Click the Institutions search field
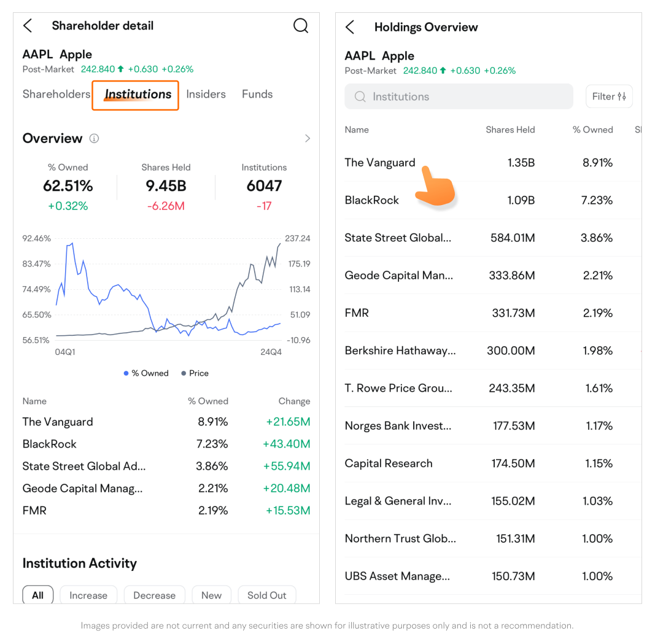This screenshot has width=655, height=644. click(x=459, y=96)
